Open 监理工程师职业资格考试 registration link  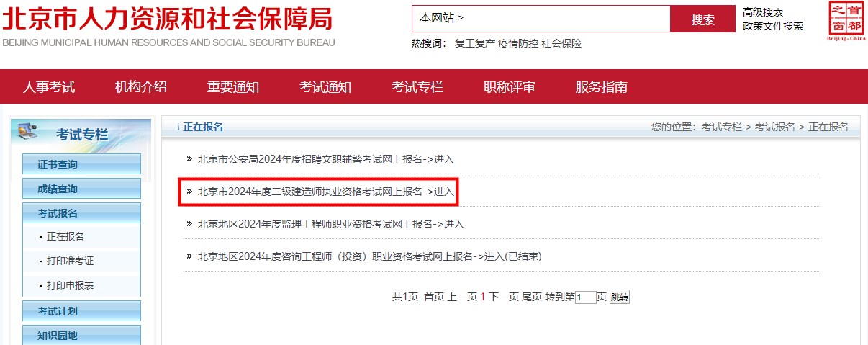click(x=331, y=224)
